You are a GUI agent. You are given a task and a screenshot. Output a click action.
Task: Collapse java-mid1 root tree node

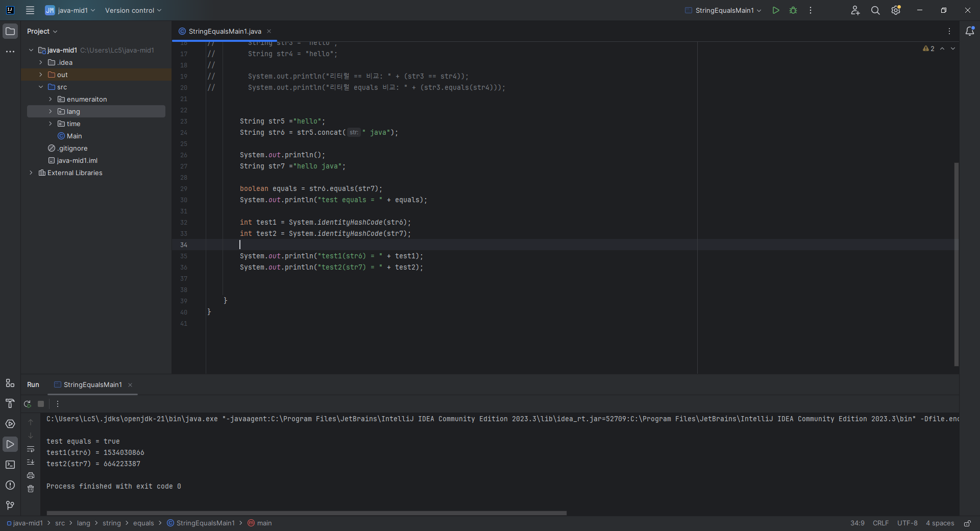tap(31, 50)
